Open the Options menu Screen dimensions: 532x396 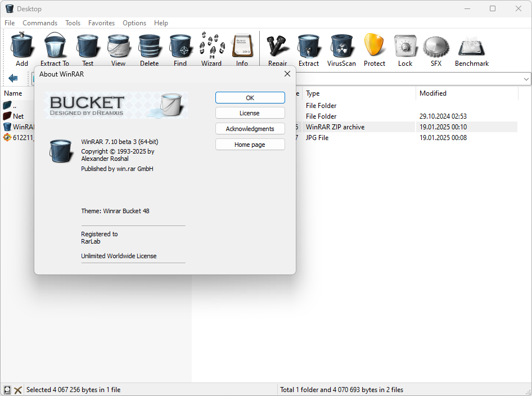pos(134,22)
